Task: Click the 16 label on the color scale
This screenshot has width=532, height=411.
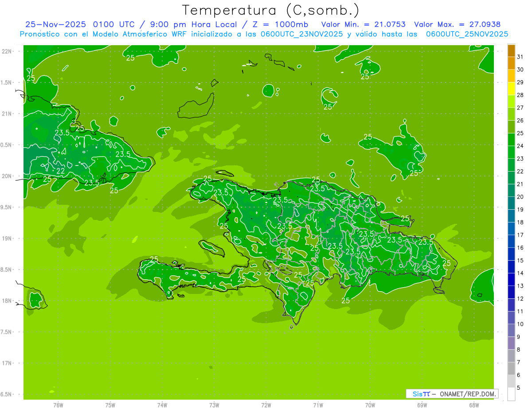Action: point(520,248)
